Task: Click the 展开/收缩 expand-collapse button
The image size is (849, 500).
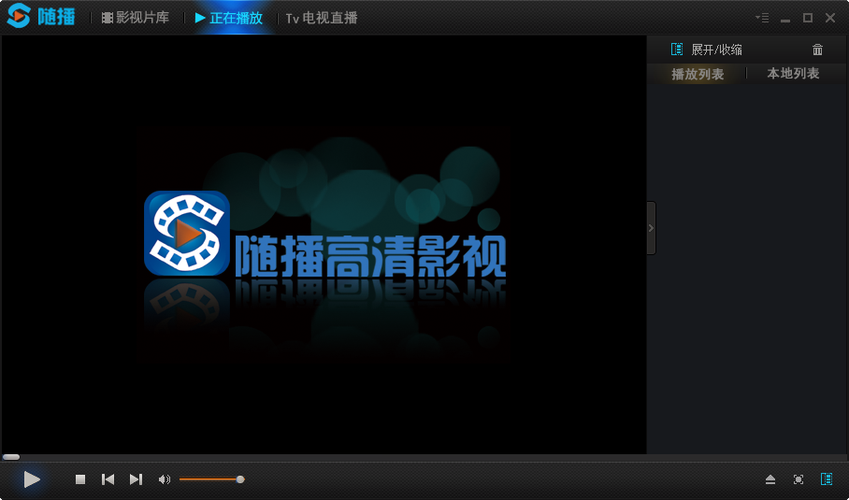Action: coord(707,50)
